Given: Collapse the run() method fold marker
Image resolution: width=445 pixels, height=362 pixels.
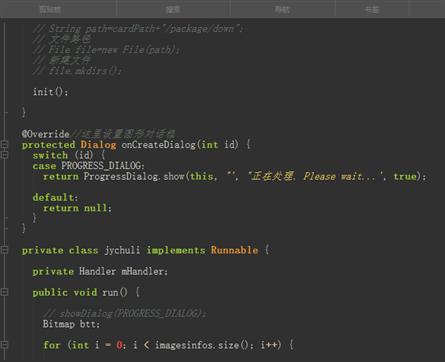Looking at the screenshot, I should (4, 292).
